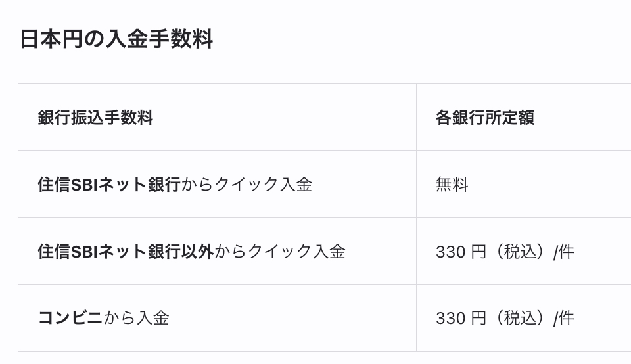The image size is (631, 364).
Task: Click （税込） in the 住信SBIネット銀行以外 row
Action: [520, 252]
